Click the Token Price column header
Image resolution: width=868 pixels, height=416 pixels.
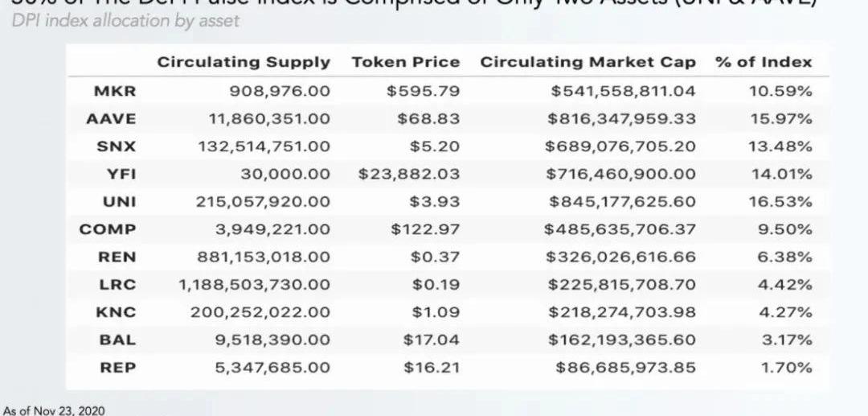pos(405,62)
